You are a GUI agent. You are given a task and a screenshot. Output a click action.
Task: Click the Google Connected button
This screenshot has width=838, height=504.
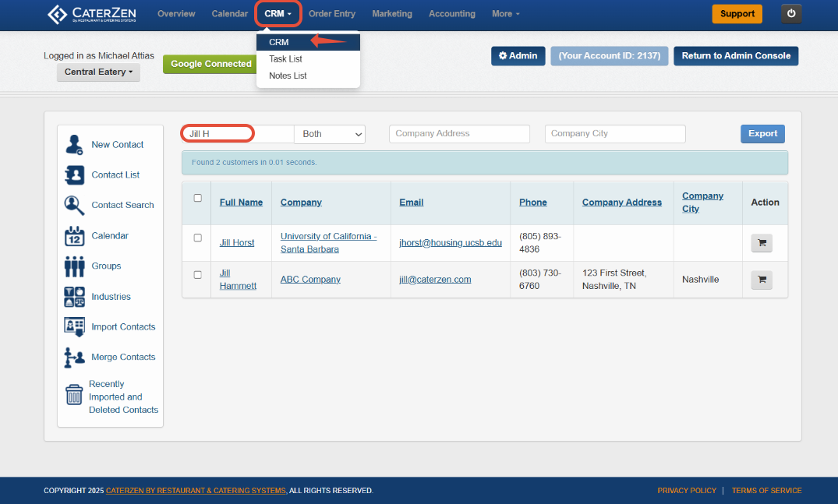(210, 64)
